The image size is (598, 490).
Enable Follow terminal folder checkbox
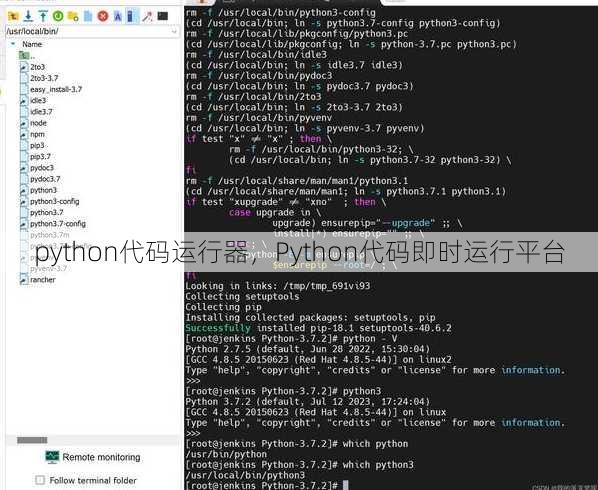click(x=40, y=480)
